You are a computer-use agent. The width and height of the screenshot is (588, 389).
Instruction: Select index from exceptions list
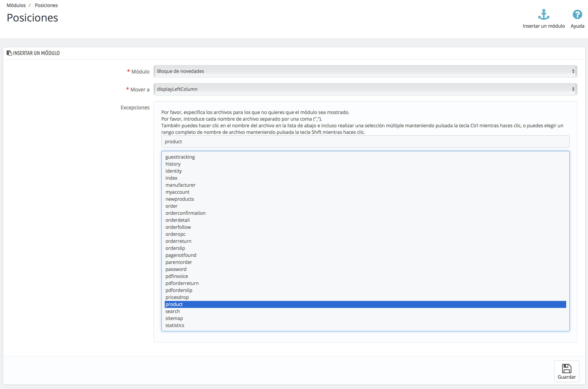click(x=172, y=178)
